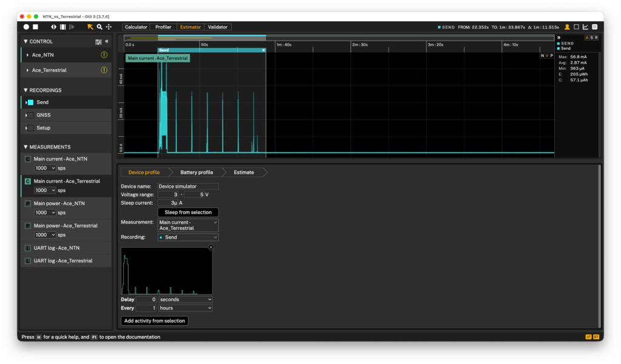Click the warning icon next to Ace_NTN
The image size is (621, 364).
pyautogui.click(x=104, y=55)
